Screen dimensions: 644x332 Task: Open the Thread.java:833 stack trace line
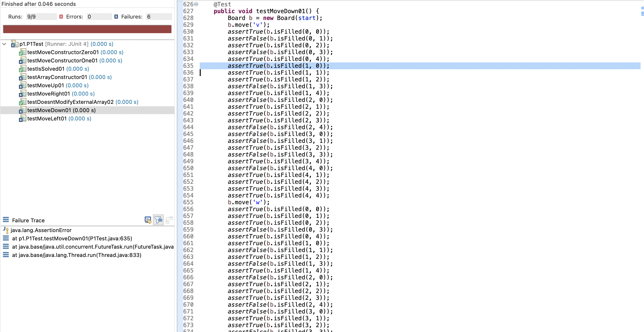click(76, 255)
